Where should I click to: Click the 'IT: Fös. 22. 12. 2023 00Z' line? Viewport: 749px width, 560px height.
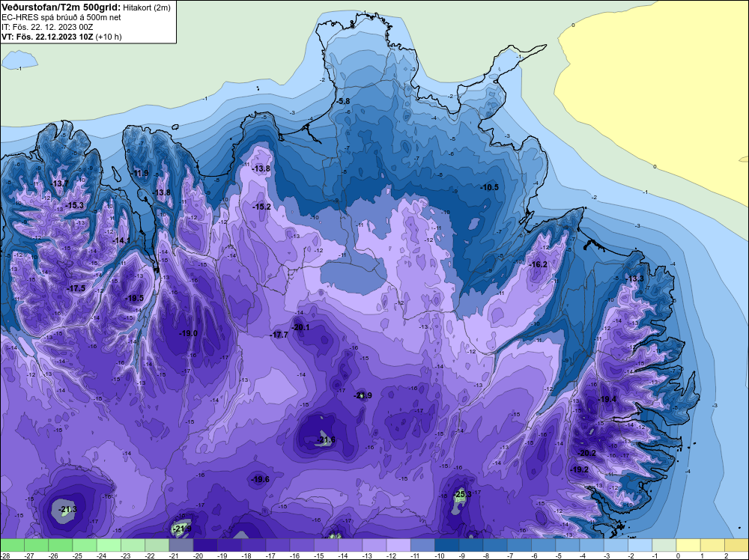[x=47, y=27]
